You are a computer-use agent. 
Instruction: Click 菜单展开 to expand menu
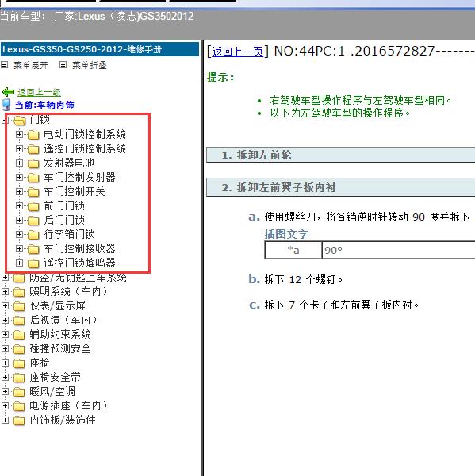31,65
